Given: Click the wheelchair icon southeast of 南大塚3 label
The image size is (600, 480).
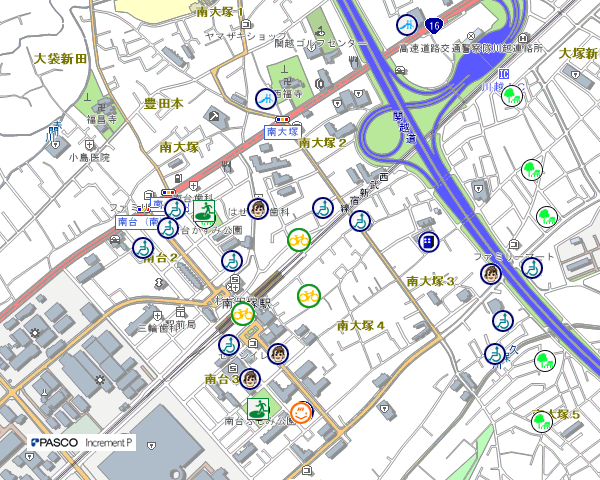Looking at the screenshot, I should pos(503,321).
